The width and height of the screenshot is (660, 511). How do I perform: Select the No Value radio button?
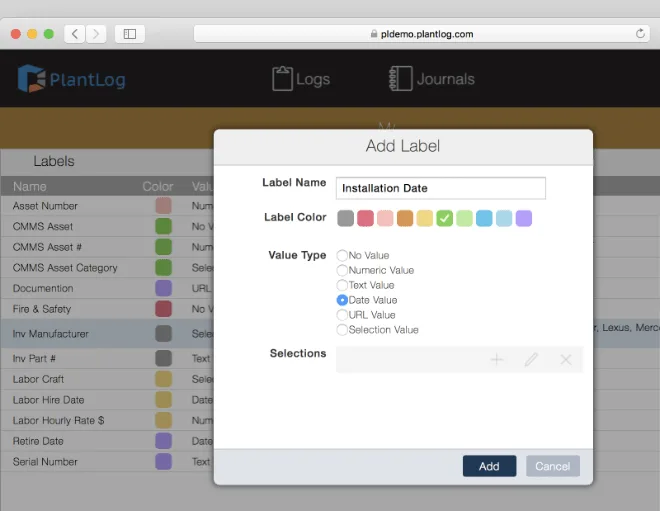click(x=342, y=256)
